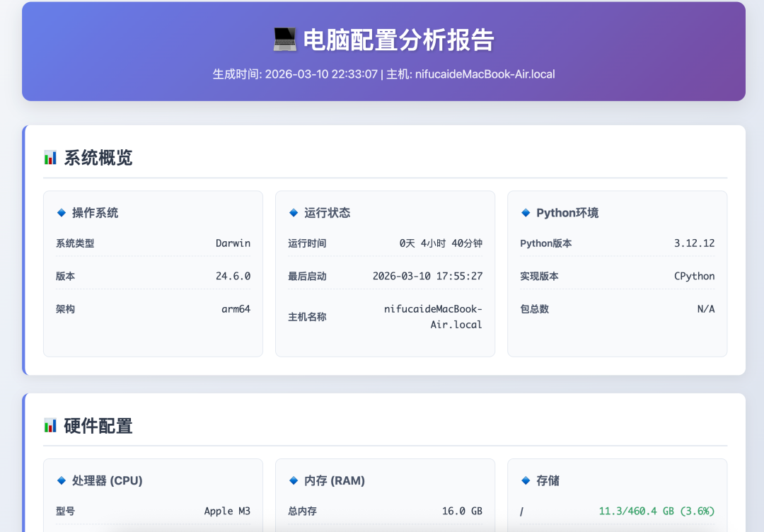Click the laptop emoji in the report title
Viewport: 764px width, 532px height.
(286, 40)
